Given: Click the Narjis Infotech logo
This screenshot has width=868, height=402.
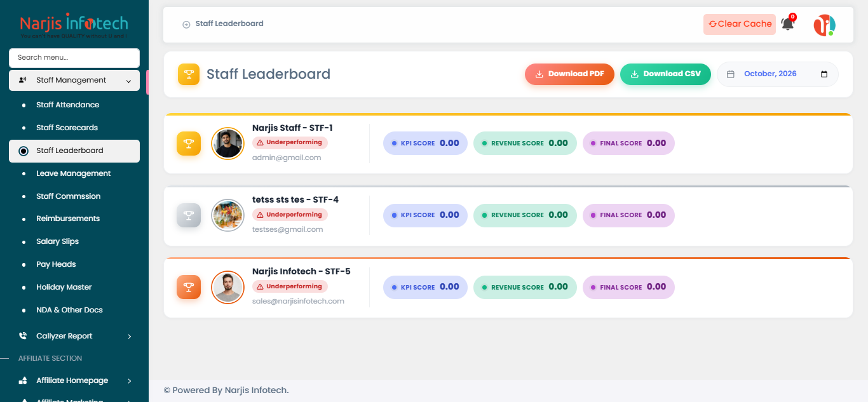Looking at the screenshot, I should [74, 26].
